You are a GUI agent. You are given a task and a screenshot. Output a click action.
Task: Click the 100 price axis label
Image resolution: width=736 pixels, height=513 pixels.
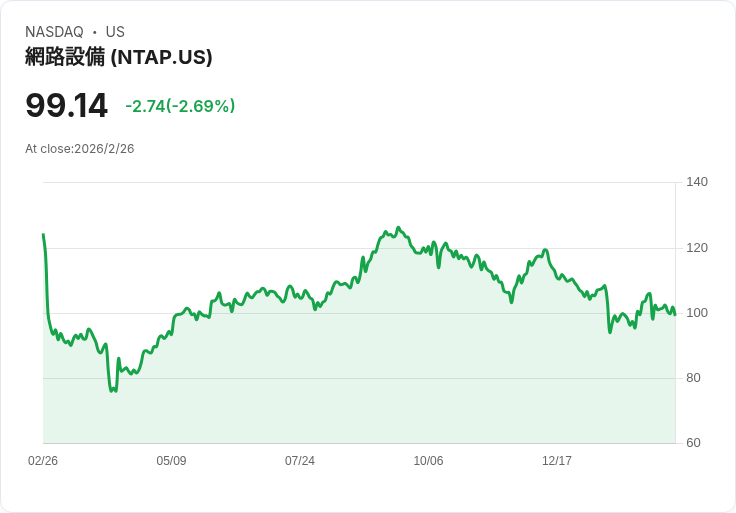pos(697,313)
